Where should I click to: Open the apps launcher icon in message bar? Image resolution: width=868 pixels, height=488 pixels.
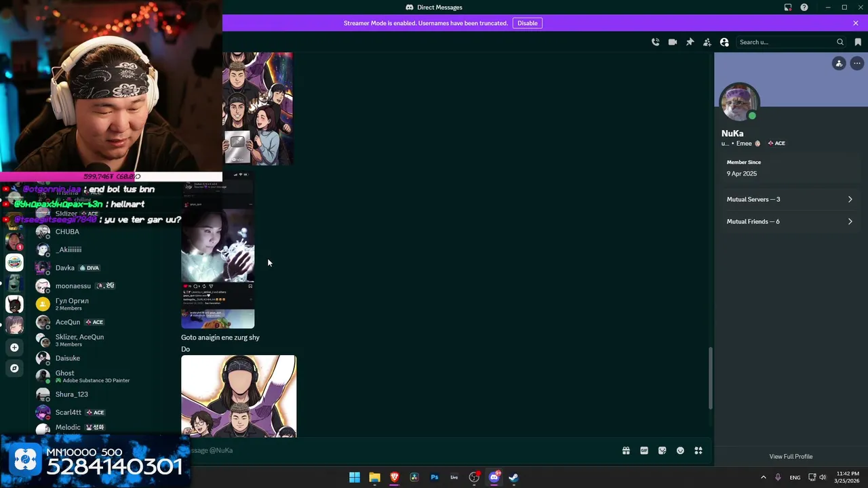(x=698, y=451)
